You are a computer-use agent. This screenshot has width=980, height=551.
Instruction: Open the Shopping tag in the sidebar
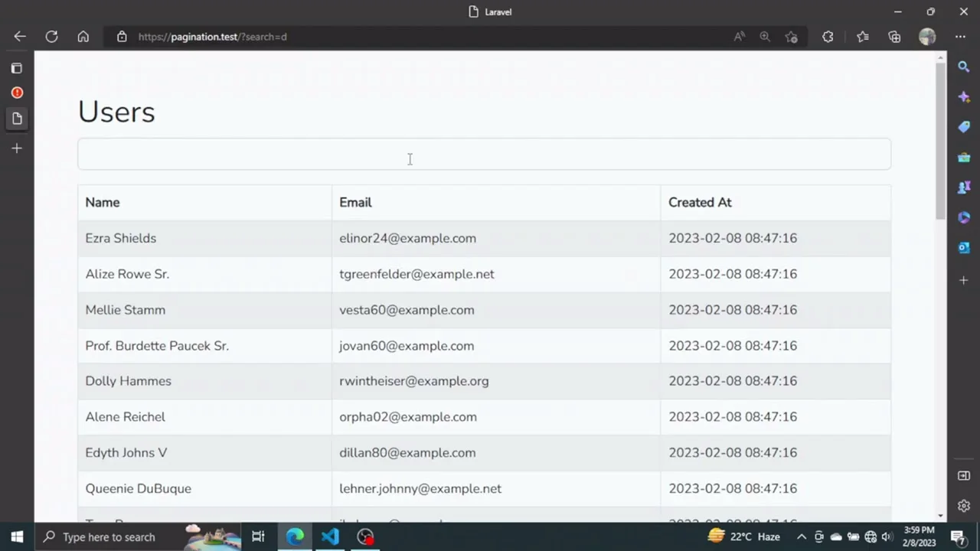[964, 127]
